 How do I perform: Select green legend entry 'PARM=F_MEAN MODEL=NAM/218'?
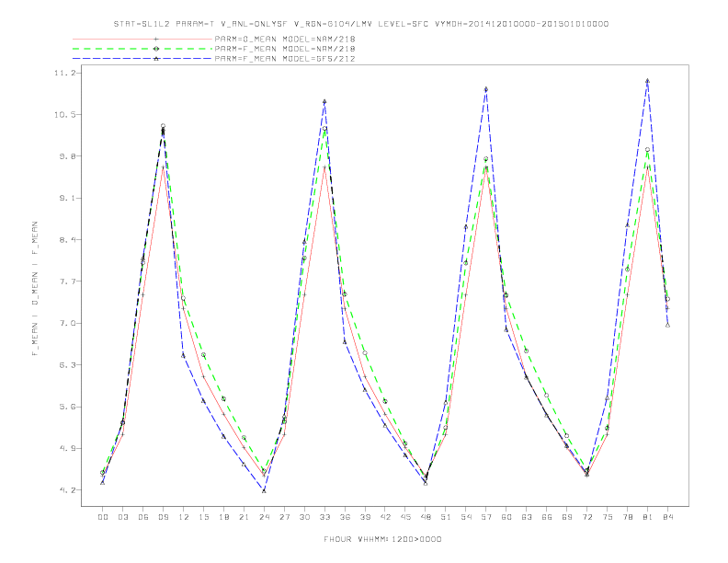click(285, 49)
